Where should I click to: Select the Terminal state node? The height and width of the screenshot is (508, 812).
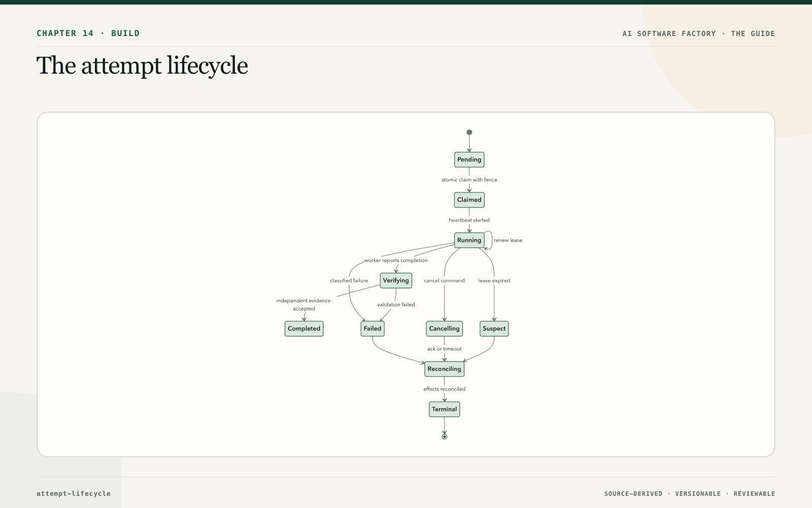[444, 409]
